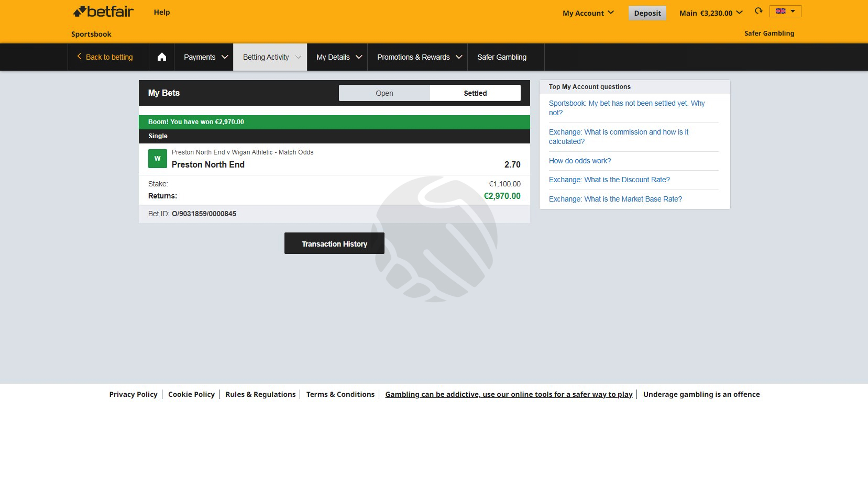Click the Deposit button
Image resolution: width=868 pixels, height=478 pixels.
click(647, 13)
